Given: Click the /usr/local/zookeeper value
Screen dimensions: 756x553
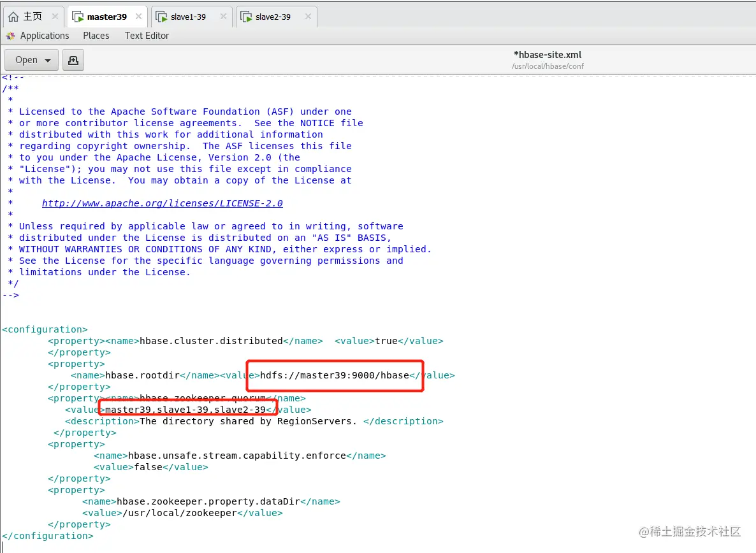Looking at the screenshot, I should point(180,513).
